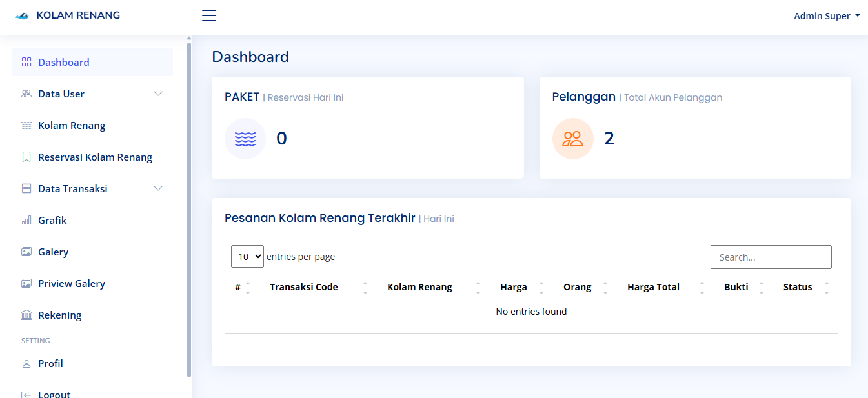Click the Dashboard grid icon in sidebar
Image resolution: width=868 pixels, height=398 pixels.
pyautogui.click(x=26, y=62)
